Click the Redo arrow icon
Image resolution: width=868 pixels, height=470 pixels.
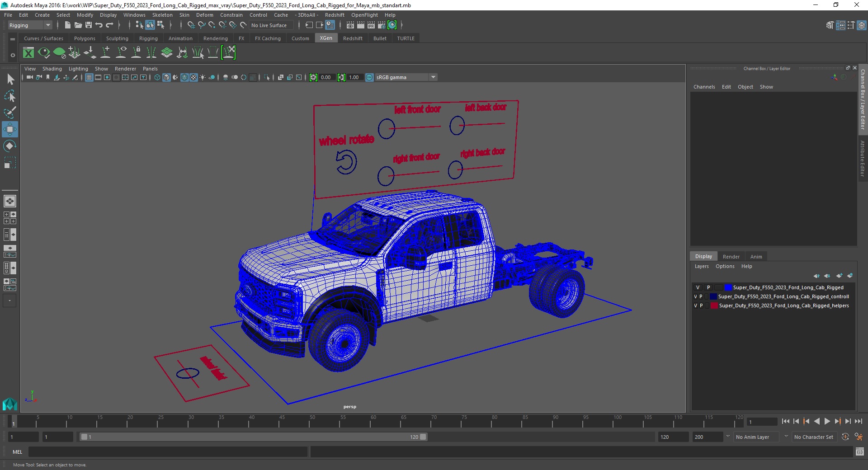[109, 25]
